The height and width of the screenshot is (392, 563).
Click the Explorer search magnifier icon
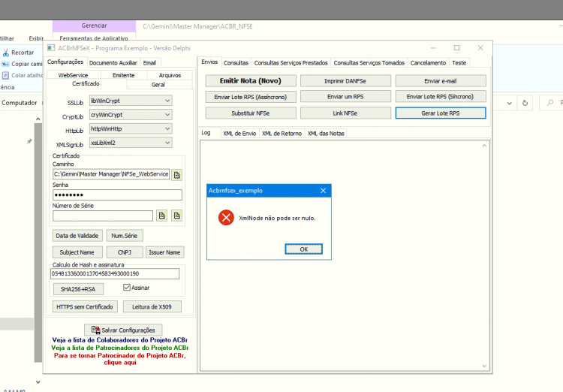[x=549, y=103]
